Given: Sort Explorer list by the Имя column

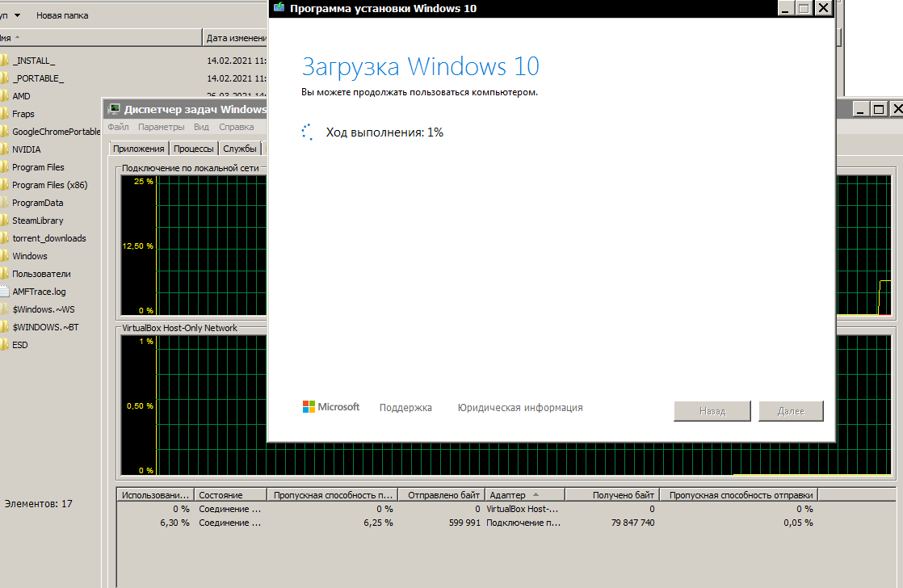Looking at the screenshot, I should [x=101, y=38].
